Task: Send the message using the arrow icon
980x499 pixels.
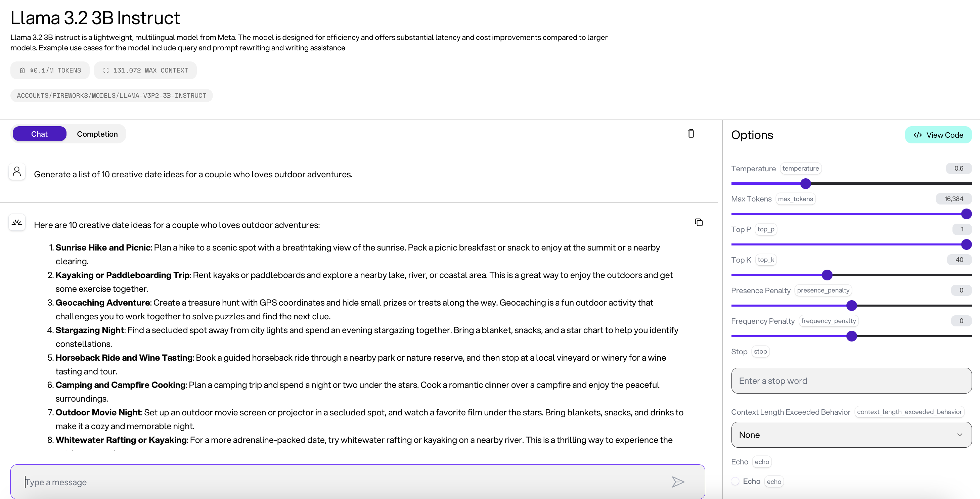Action: [678, 482]
